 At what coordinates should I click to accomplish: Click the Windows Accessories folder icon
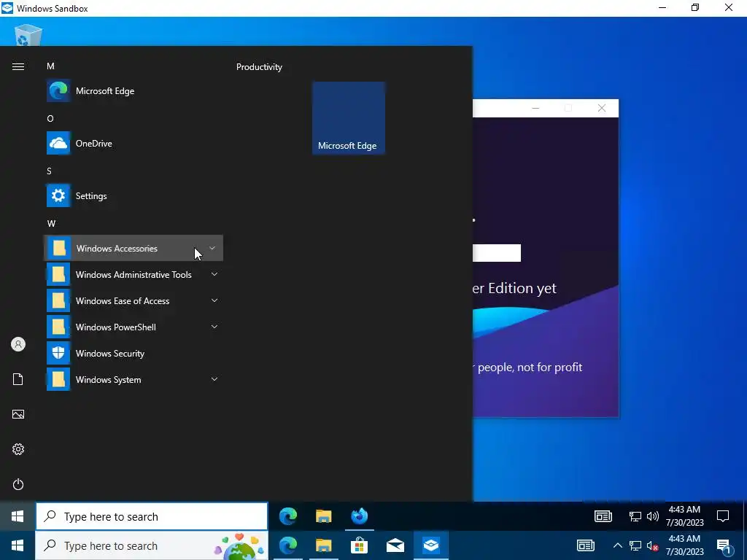click(x=58, y=248)
